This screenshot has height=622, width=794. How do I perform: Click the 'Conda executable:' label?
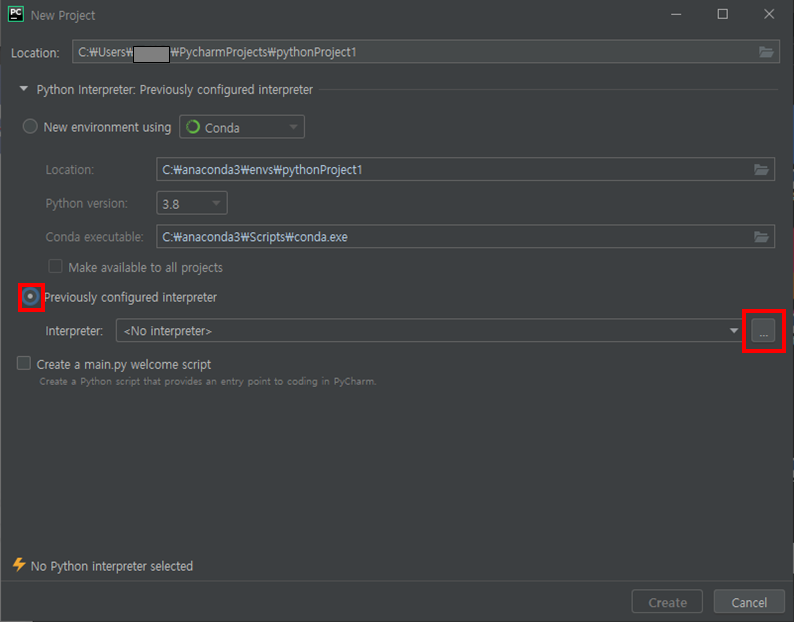click(x=94, y=237)
